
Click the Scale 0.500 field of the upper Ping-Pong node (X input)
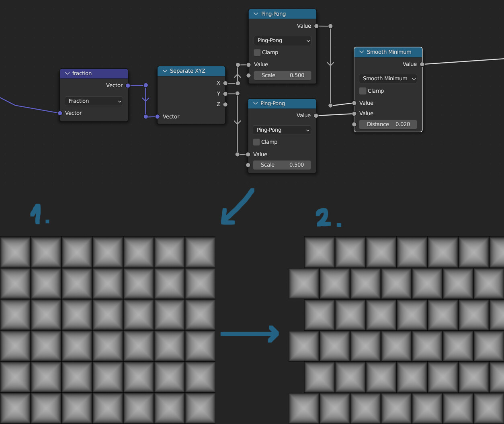(x=283, y=75)
